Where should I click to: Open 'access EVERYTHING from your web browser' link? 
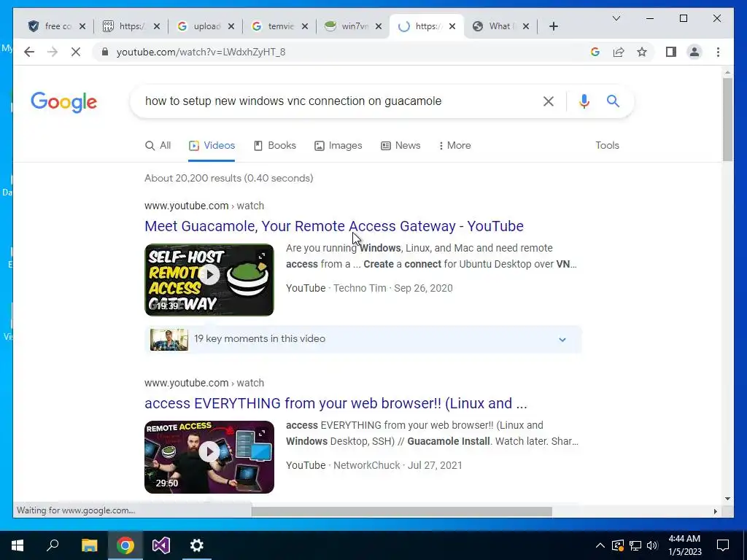point(336,403)
